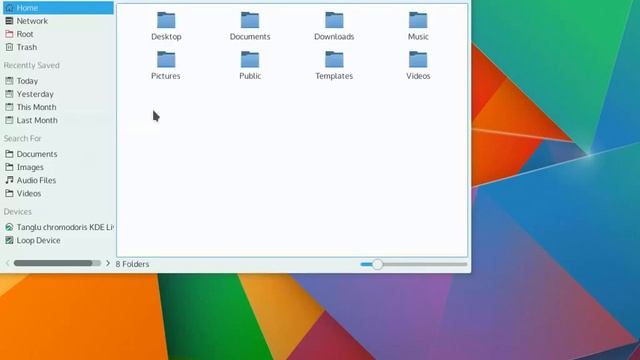
Task: Click the '8 Folders' status text
Action: coord(132,264)
